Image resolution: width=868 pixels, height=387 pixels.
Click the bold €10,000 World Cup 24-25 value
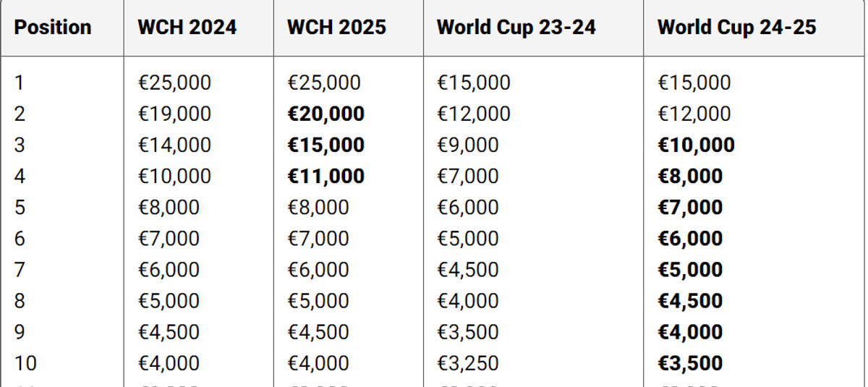696,145
